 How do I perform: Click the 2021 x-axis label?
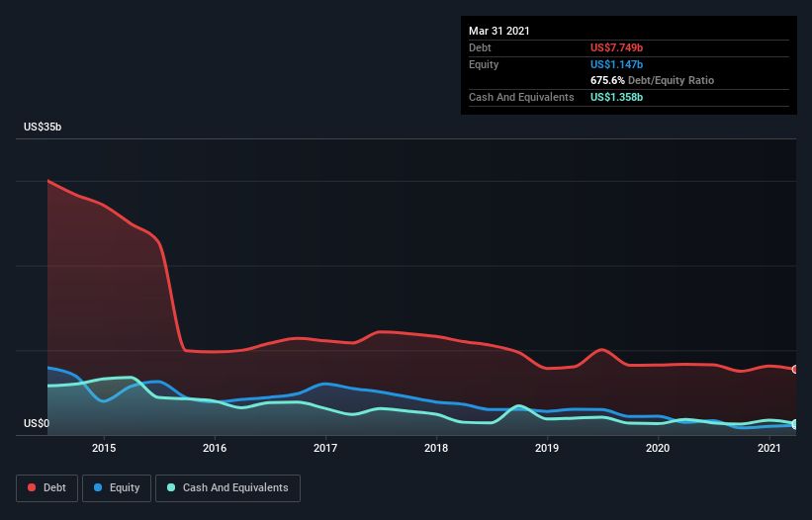pos(769,448)
